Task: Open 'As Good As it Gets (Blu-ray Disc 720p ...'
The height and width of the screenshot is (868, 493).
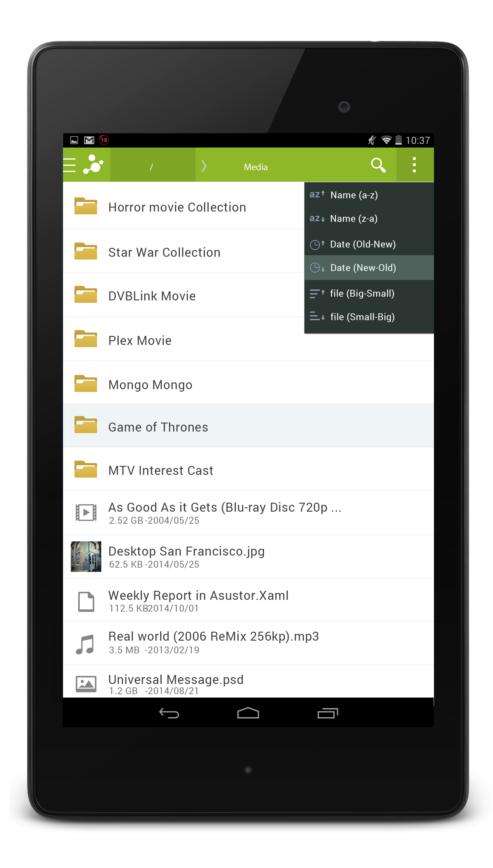Action: coord(225,507)
